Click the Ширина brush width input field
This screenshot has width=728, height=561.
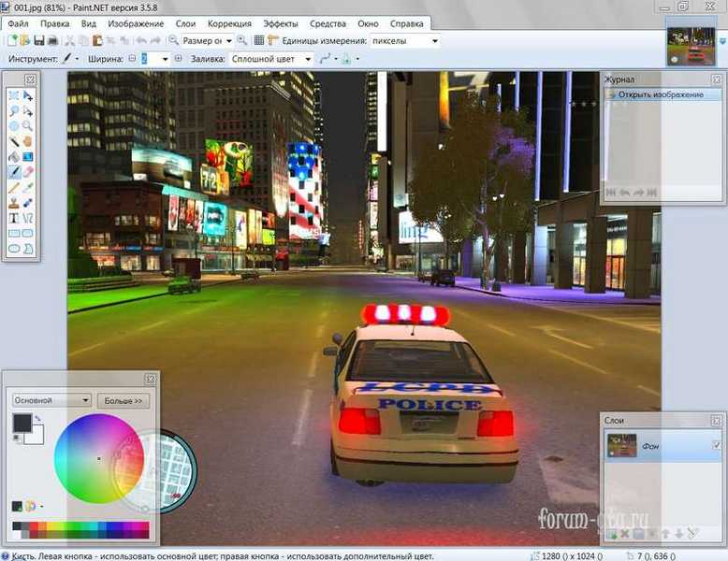(151, 59)
